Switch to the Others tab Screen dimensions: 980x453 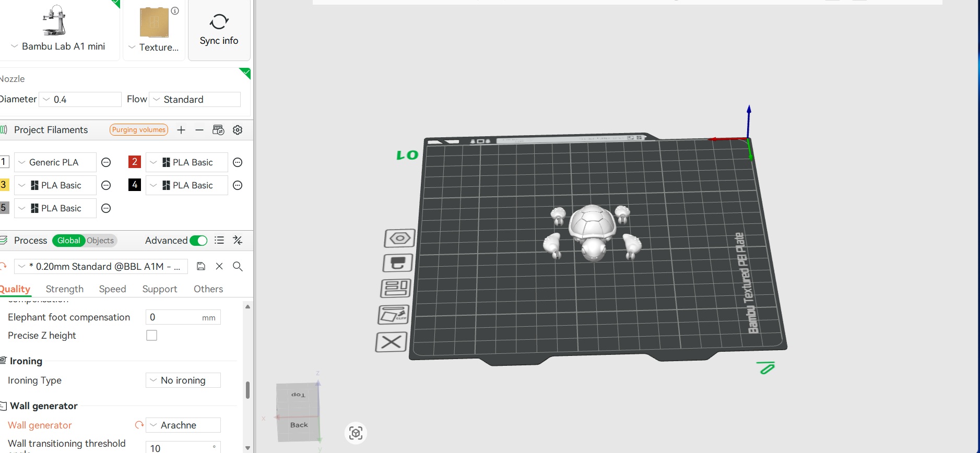point(208,289)
